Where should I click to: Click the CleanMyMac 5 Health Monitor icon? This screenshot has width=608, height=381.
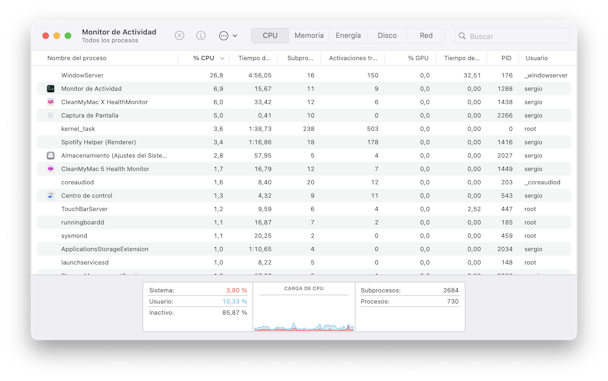[x=50, y=169]
